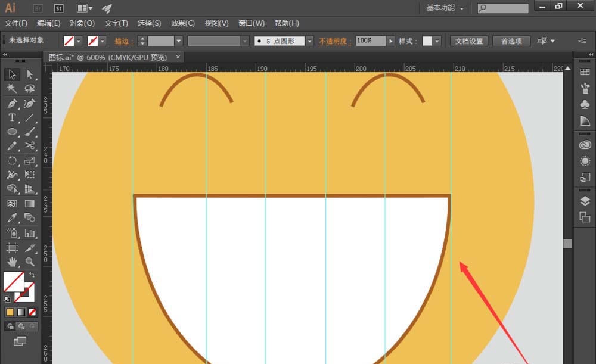Select the Selection tool (black arrow)
The width and height of the screenshot is (596, 364).
[12, 74]
